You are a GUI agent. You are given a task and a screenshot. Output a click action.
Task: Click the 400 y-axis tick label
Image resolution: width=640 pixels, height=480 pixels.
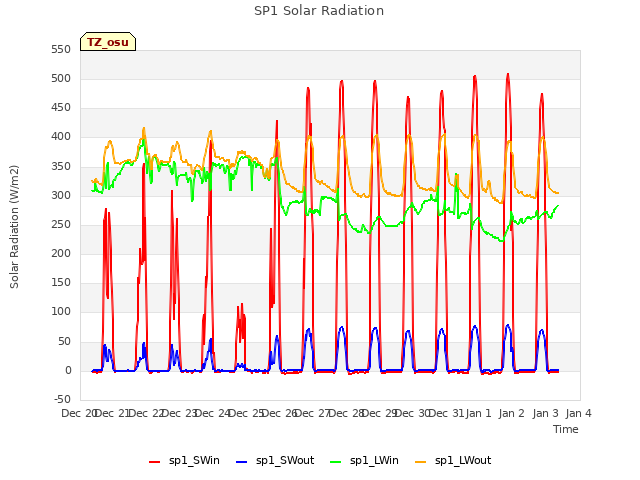(x=61, y=137)
